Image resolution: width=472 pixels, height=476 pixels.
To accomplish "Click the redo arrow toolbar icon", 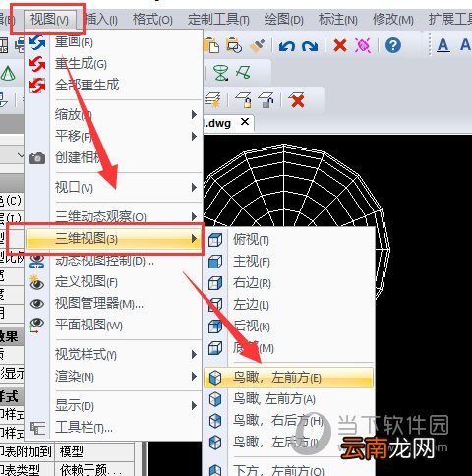I will (310, 46).
